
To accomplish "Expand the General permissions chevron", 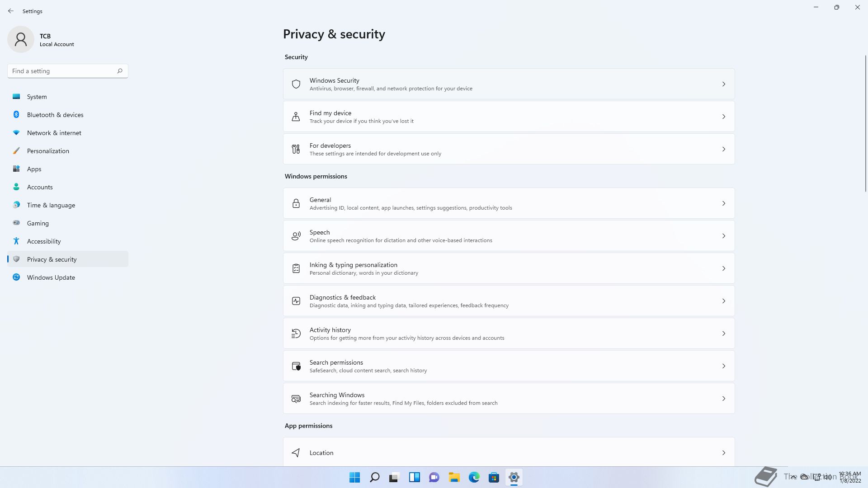I will (x=723, y=203).
